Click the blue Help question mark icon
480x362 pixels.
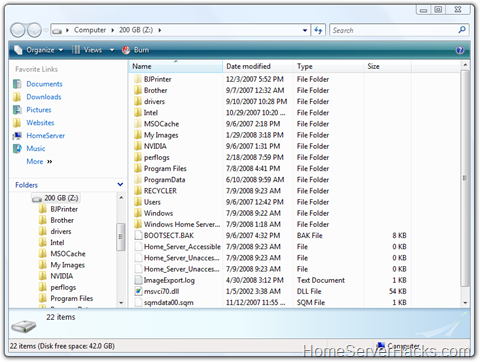coord(460,50)
